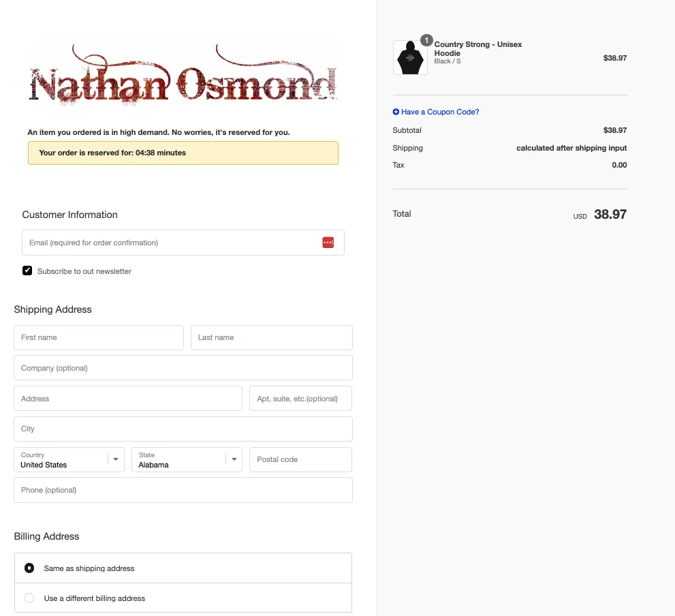Open the State dropdown

(x=187, y=460)
